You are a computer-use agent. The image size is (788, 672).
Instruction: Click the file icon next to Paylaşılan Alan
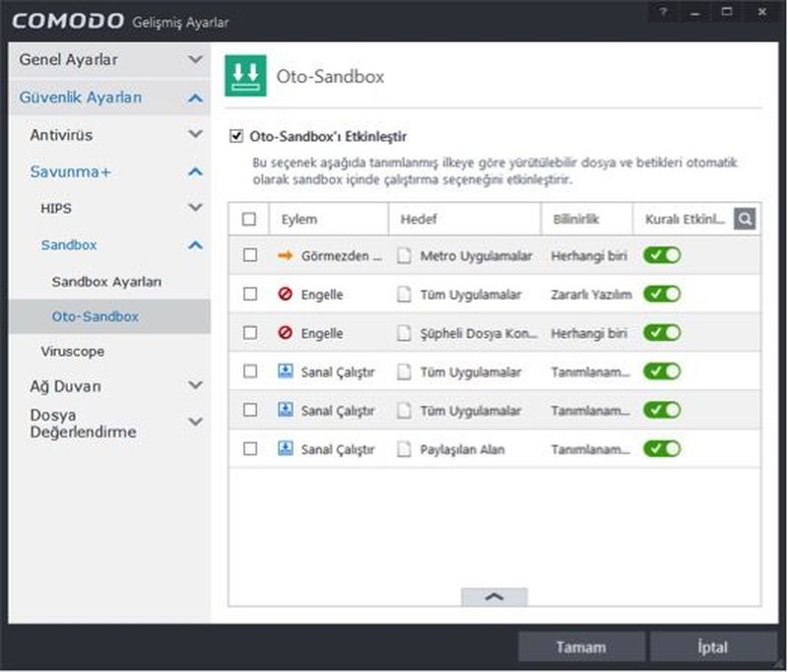(x=404, y=448)
